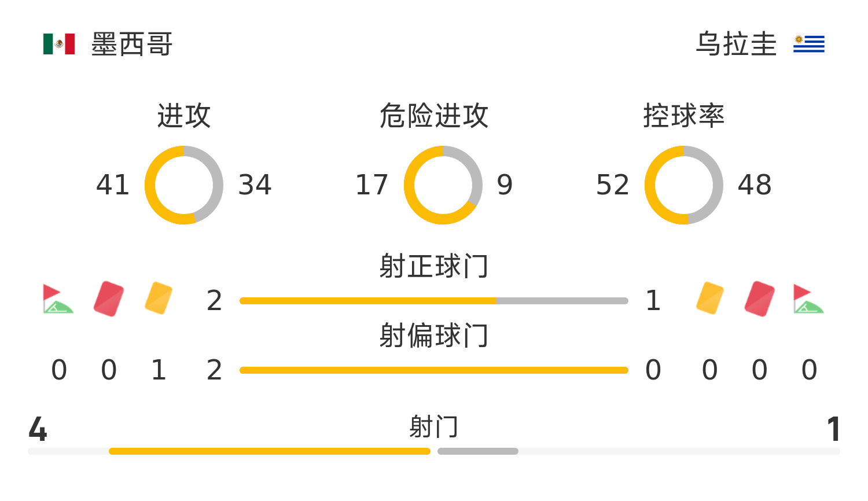Screen dimensions: 868x501
Task: Click the 控球率 heading
Action: coord(684,116)
